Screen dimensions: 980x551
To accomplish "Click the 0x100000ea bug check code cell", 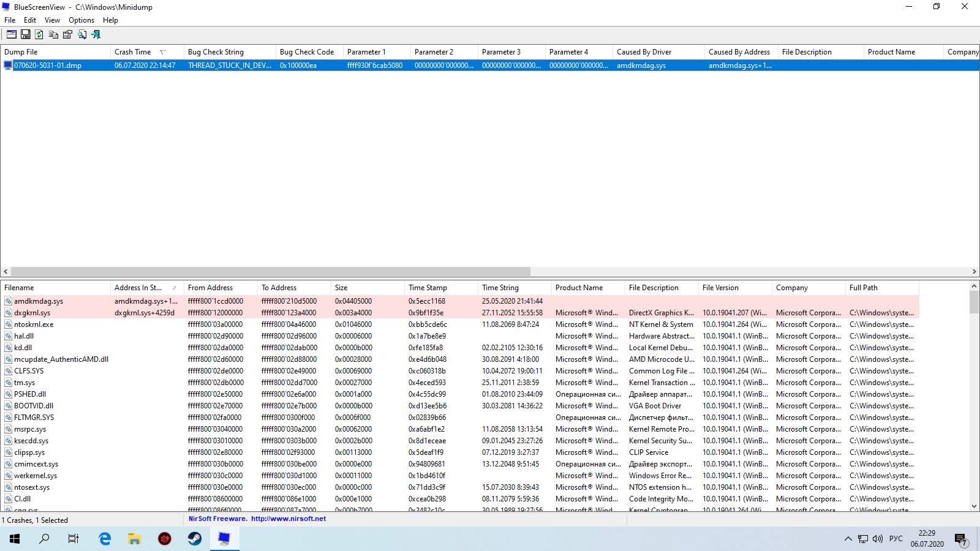I will coord(309,66).
